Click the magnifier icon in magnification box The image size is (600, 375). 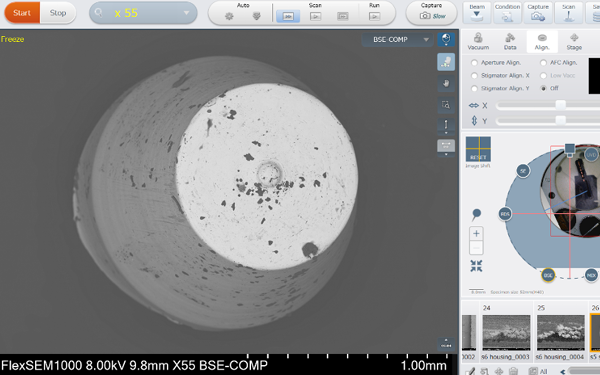(x=98, y=13)
